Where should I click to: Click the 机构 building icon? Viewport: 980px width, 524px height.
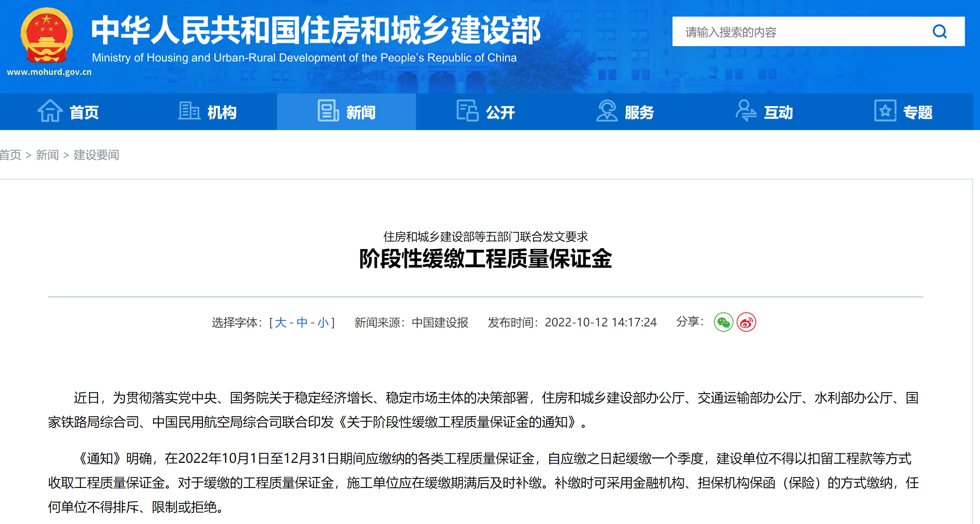189,111
